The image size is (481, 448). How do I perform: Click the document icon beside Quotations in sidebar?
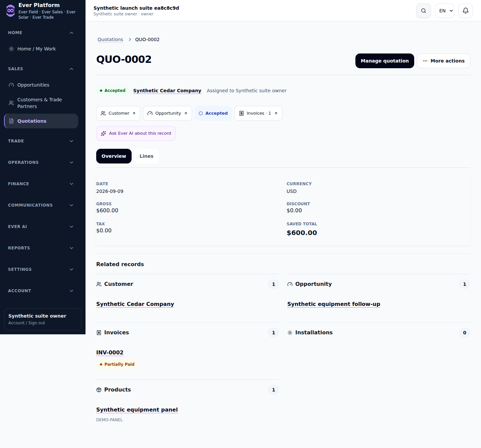(11, 121)
